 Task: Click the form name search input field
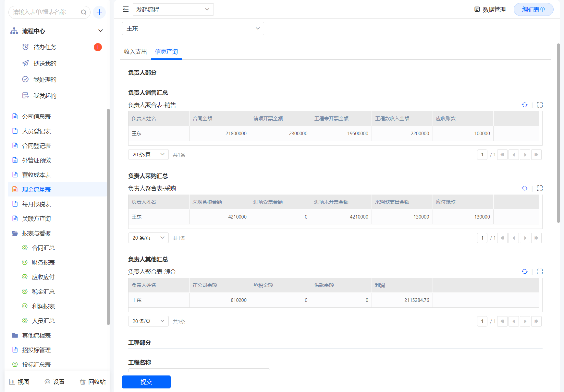point(45,12)
